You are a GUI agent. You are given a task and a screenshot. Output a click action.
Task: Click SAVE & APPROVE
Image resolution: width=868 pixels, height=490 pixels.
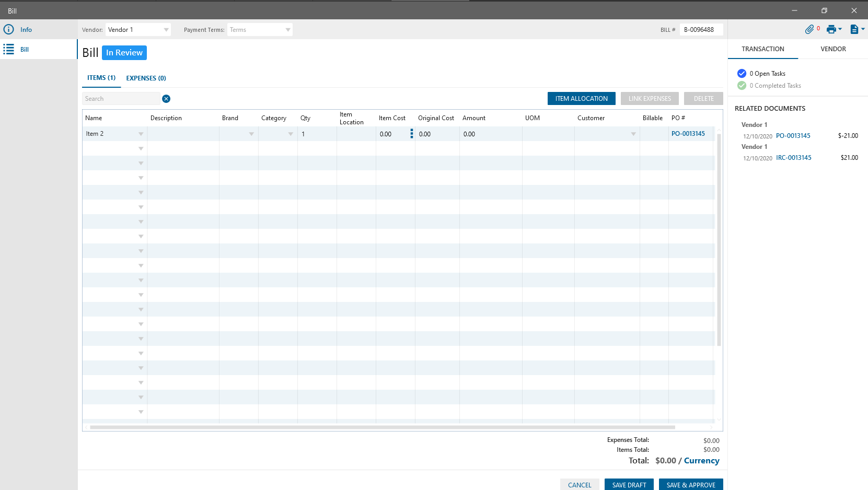[x=691, y=485]
